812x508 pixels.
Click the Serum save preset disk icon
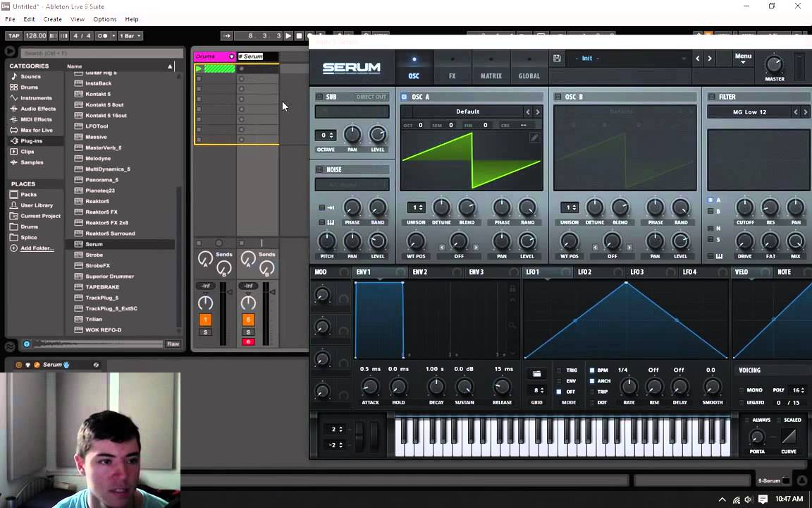point(558,59)
